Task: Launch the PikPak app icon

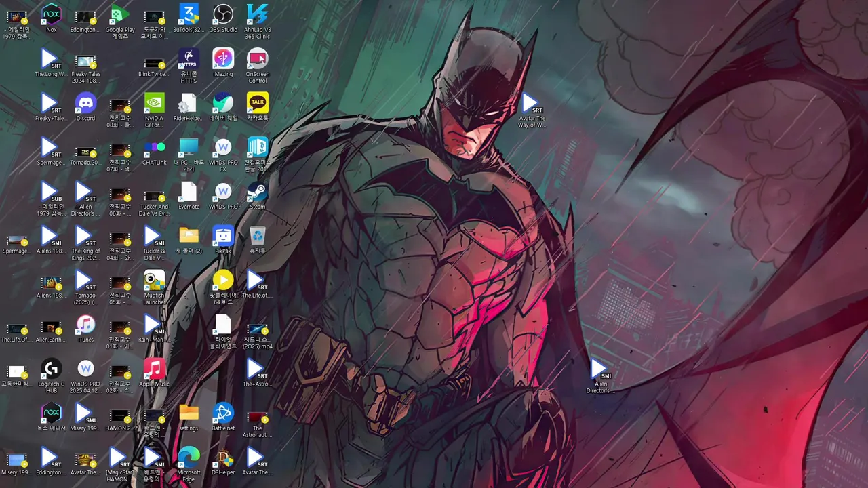Action: [x=223, y=240]
